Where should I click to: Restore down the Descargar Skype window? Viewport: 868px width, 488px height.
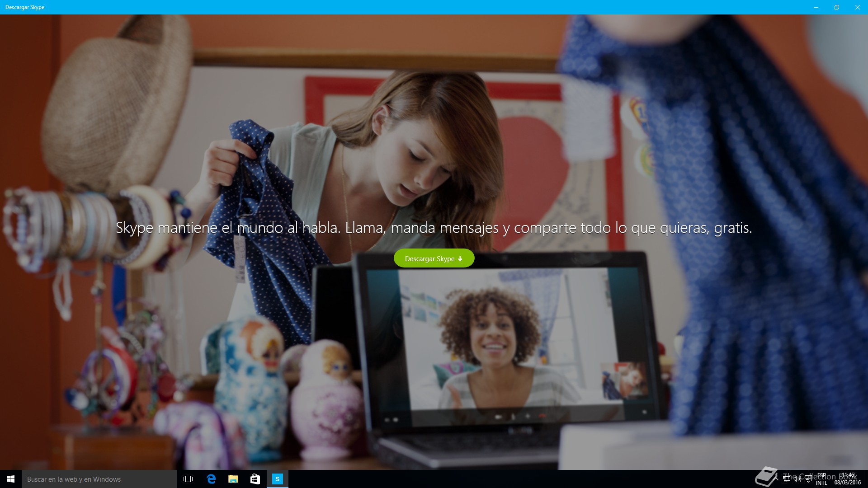[x=836, y=7]
